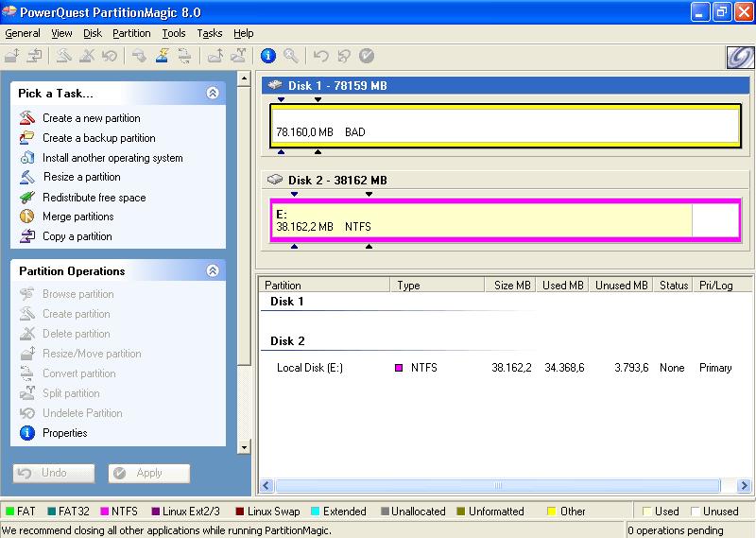Click the Undelete partition toolbar icon
756x538 pixels.
(x=110, y=56)
